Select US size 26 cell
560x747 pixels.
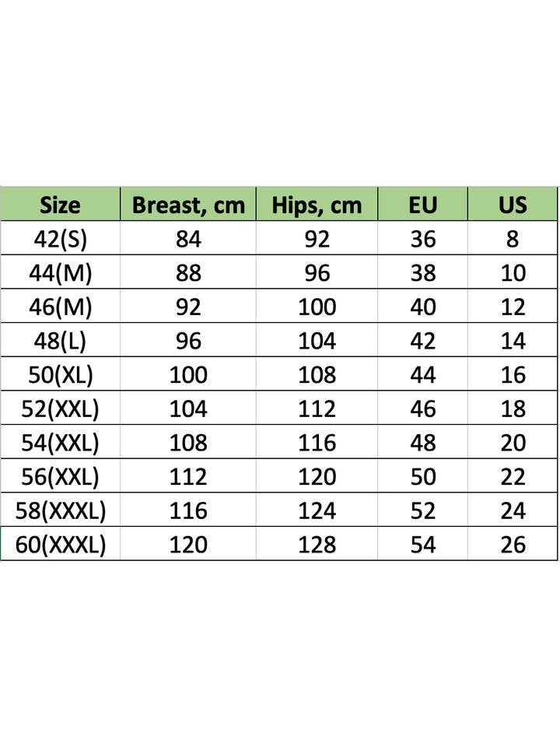point(513,544)
